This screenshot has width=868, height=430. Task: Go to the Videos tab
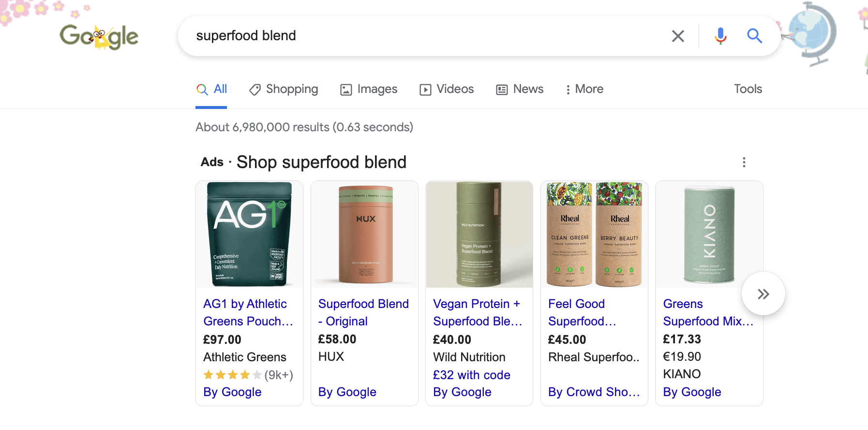point(447,89)
